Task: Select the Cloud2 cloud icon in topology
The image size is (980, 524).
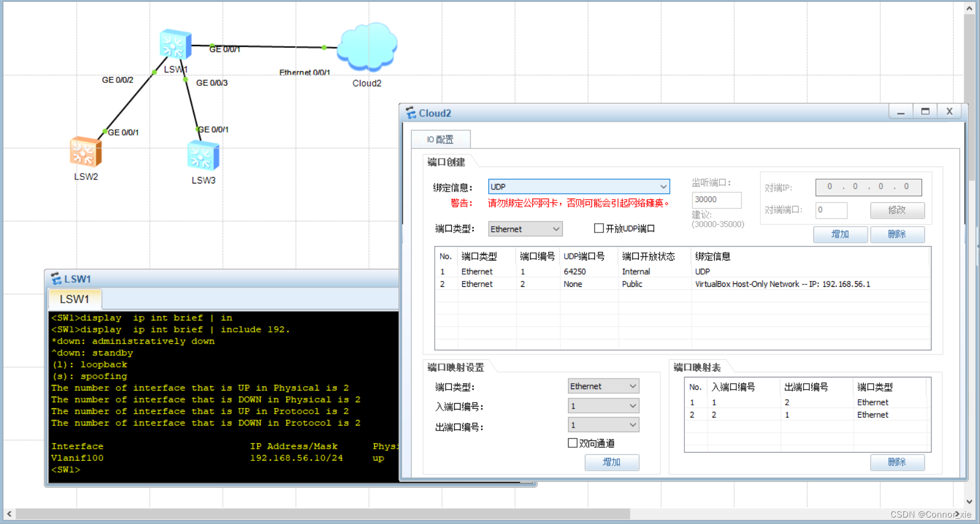Action: [368, 47]
